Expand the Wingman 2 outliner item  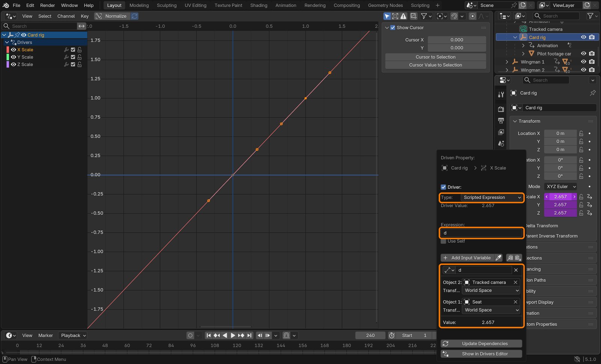point(507,70)
